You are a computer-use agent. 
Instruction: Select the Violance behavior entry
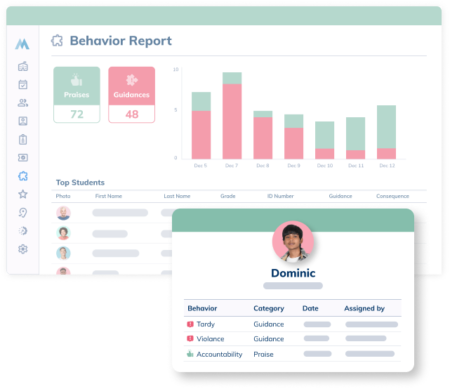point(210,339)
